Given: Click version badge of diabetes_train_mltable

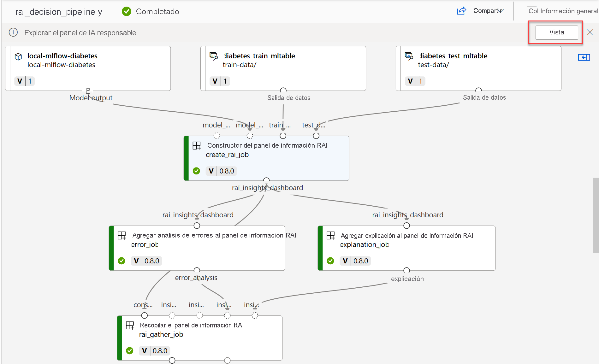Looking at the screenshot, I should click(x=220, y=81).
